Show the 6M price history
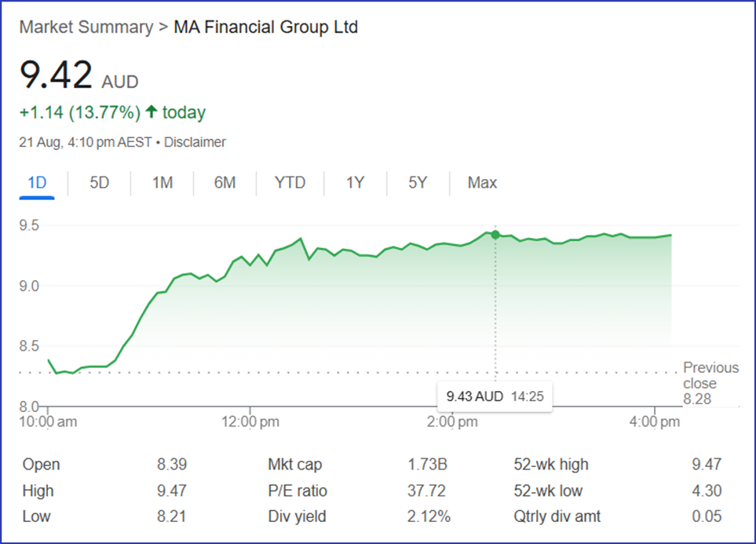Image resolution: width=756 pixels, height=544 pixels. tap(225, 183)
